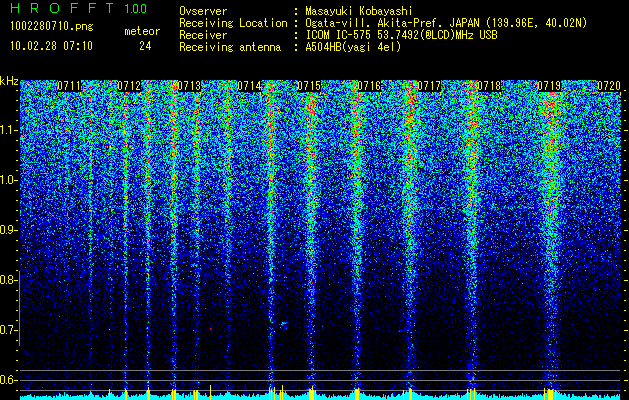Click the 0719 time marker
The height and width of the screenshot is (400, 629).
click(x=549, y=87)
